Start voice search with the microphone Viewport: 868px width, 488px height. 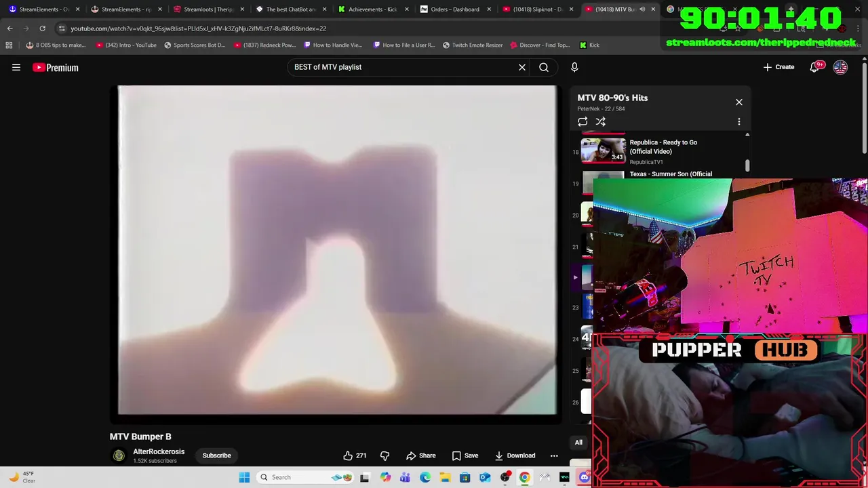click(574, 67)
